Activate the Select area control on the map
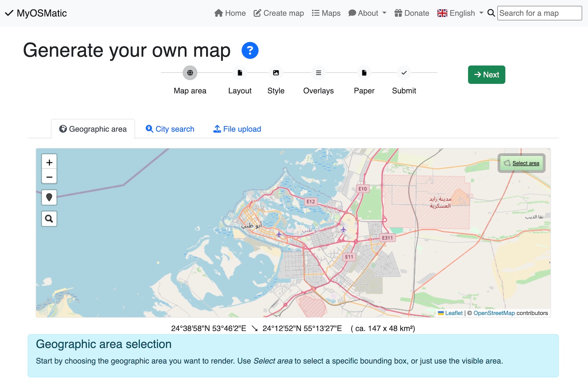 point(521,163)
